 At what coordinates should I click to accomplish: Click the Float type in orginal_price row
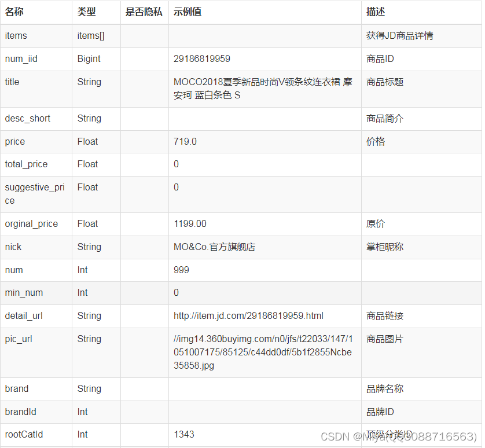tap(87, 224)
